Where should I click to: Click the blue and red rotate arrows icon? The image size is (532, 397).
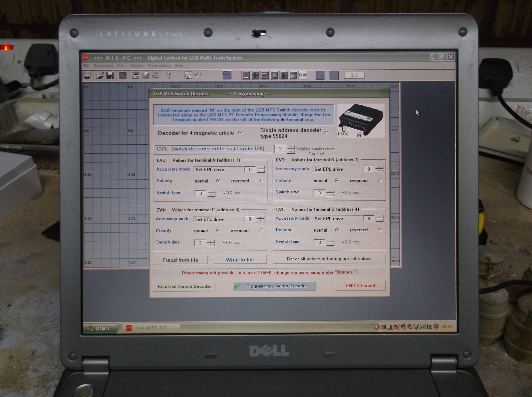(320, 75)
